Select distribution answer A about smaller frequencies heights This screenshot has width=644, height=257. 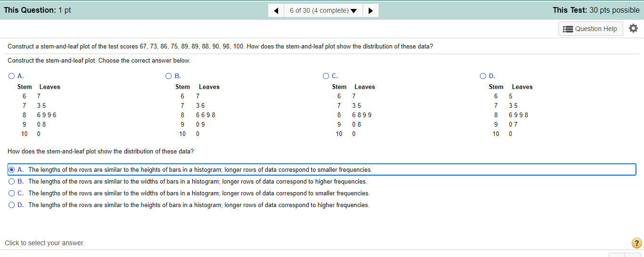(x=11, y=169)
